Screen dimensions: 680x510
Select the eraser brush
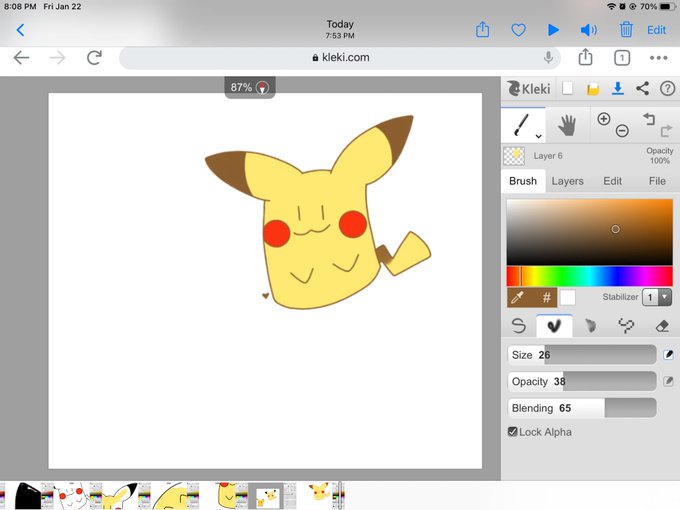pos(662,325)
